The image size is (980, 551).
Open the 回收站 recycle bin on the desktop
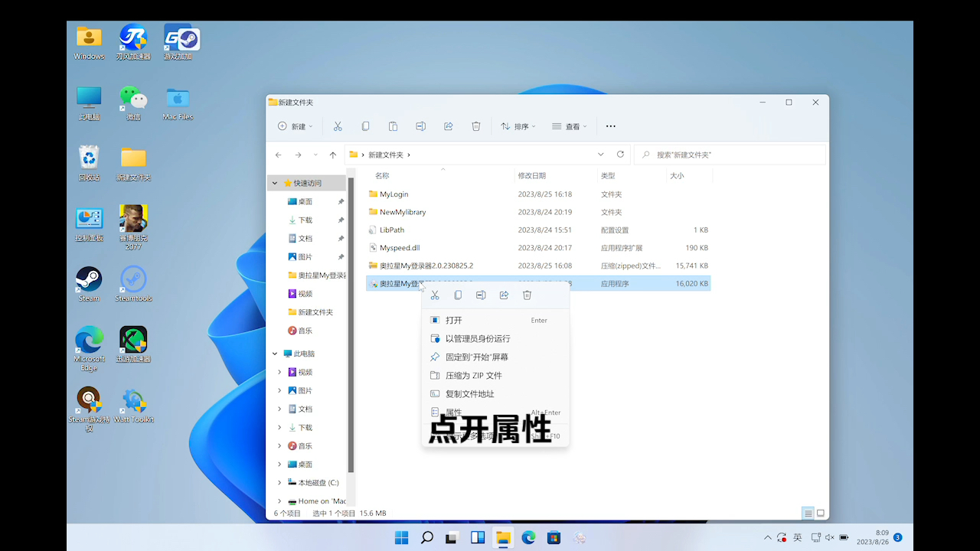pos(89,163)
